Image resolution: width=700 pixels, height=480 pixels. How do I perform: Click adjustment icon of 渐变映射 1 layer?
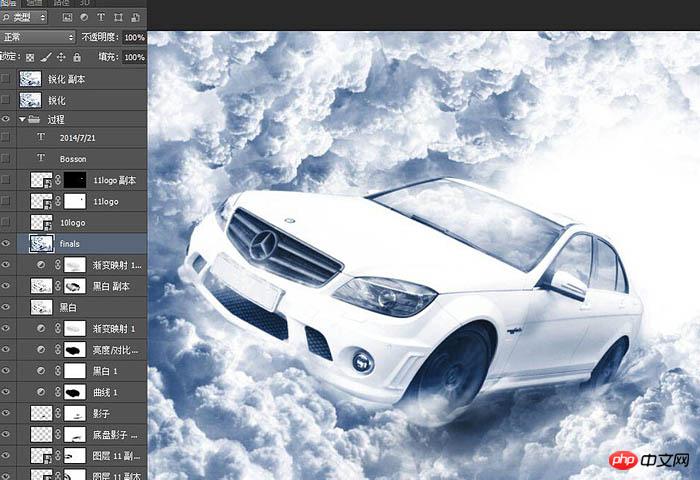click(x=41, y=329)
